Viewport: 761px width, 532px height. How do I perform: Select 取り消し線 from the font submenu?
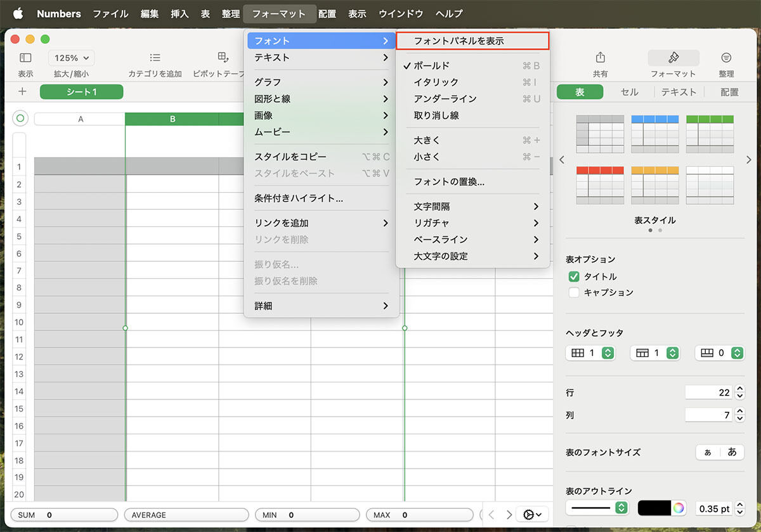(x=472, y=115)
